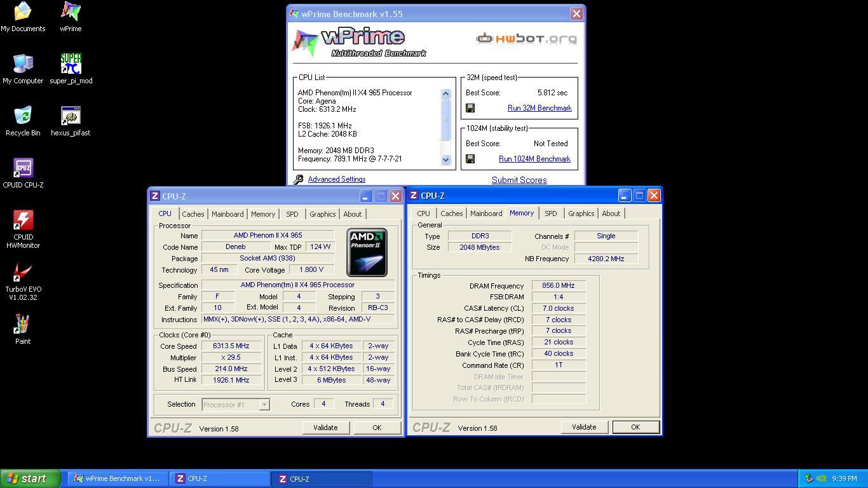Open the My Documents desktop icon
The image size is (868, 488).
click(x=23, y=17)
